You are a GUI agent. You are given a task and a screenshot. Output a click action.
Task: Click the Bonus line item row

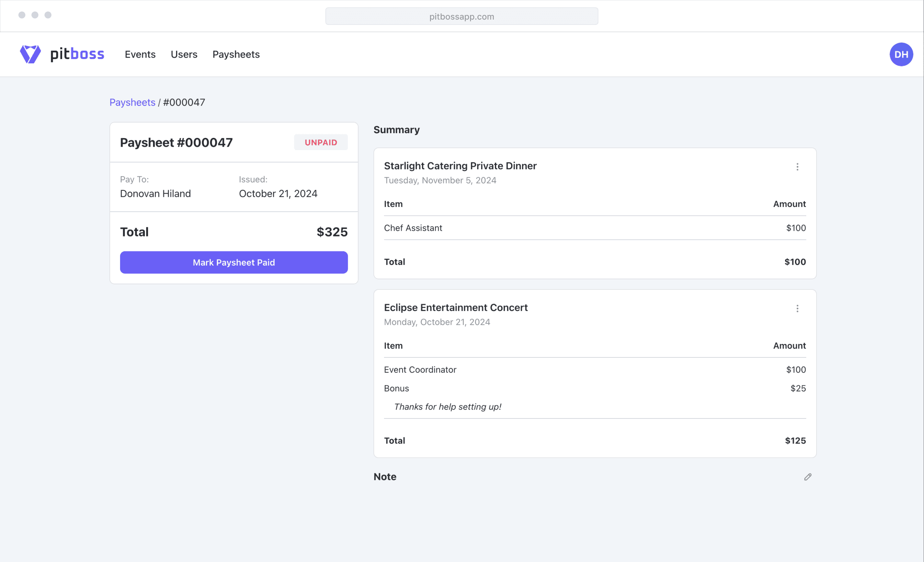pyautogui.click(x=396, y=388)
